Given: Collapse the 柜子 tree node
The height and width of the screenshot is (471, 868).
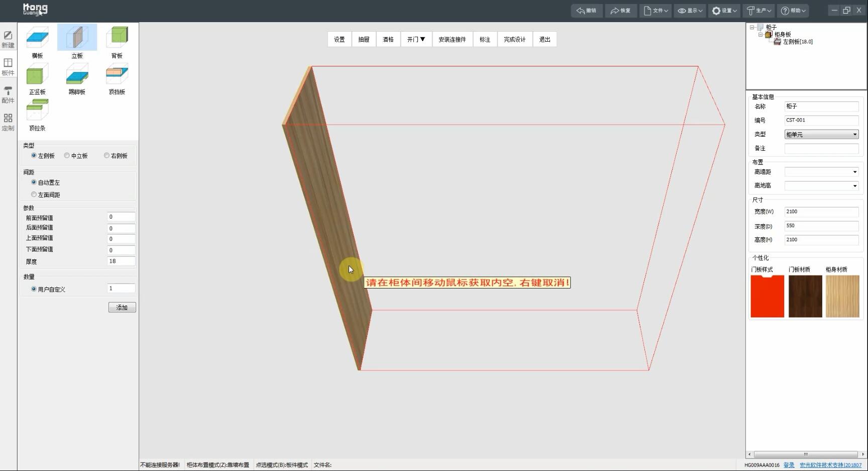Looking at the screenshot, I should pos(752,27).
